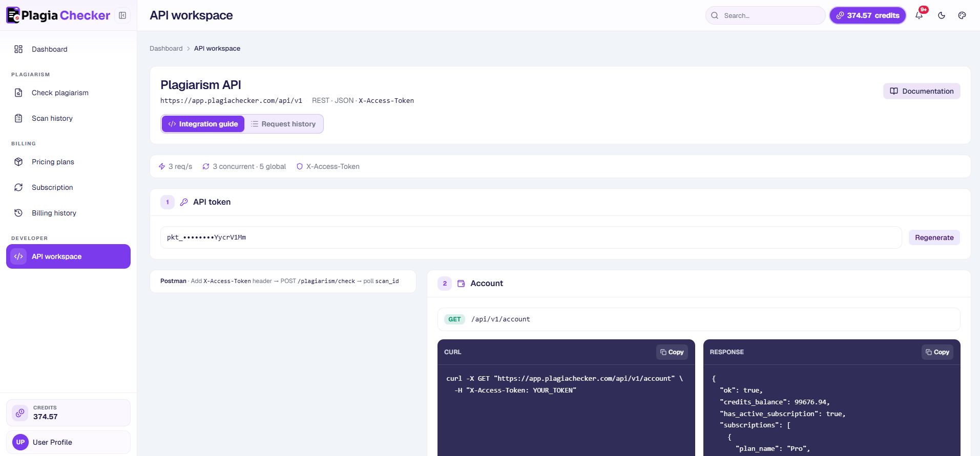Image resolution: width=980 pixels, height=456 pixels.
Task: Click the sidebar credits 374.57 card
Action: click(x=68, y=412)
